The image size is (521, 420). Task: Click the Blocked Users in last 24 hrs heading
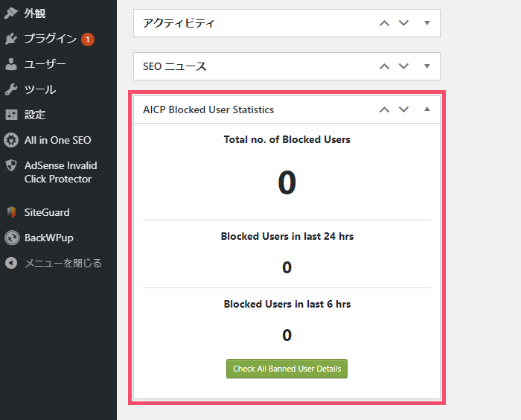[x=287, y=236]
